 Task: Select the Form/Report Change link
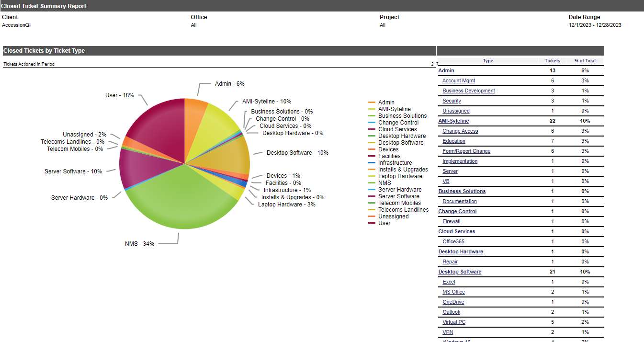point(466,151)
